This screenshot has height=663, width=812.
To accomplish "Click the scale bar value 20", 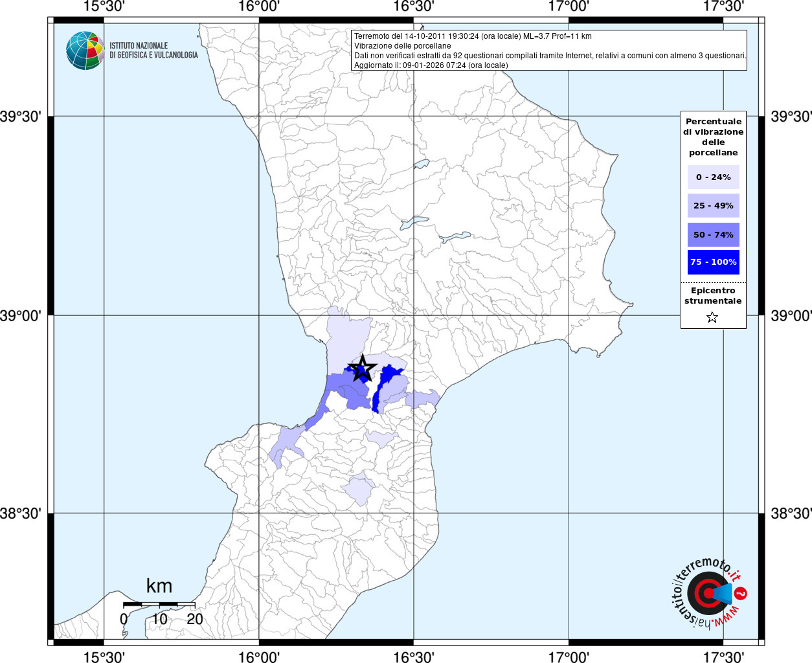I will point(195,619).
